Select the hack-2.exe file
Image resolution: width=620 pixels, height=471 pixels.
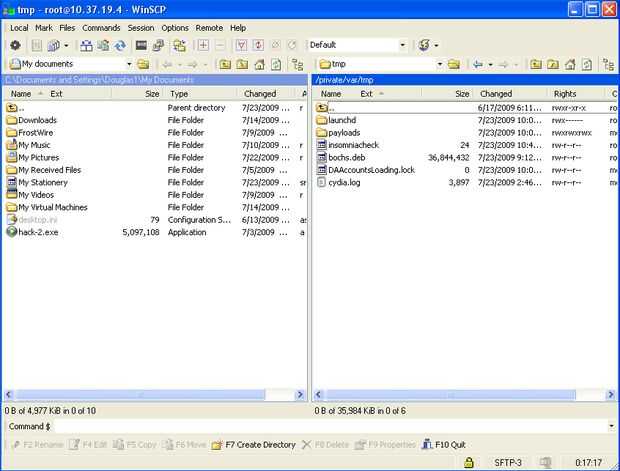pyautogui.click(x=38, y=232)
